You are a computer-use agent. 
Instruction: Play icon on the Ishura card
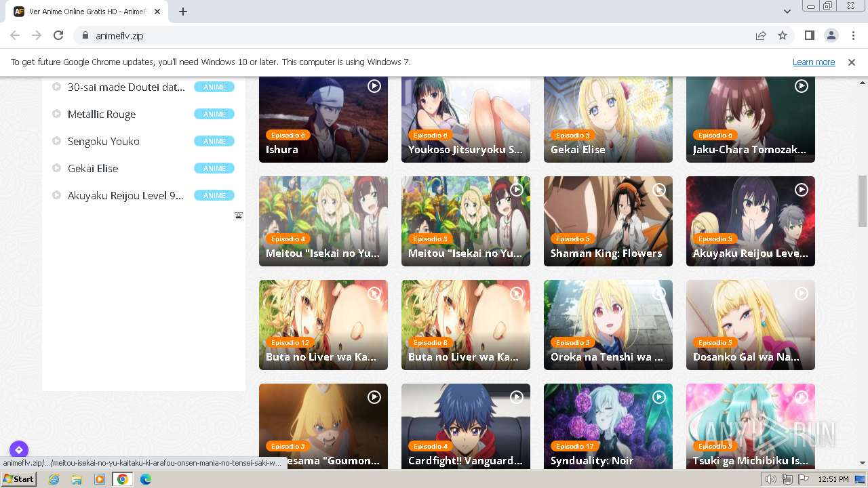[x=374, y=86]
